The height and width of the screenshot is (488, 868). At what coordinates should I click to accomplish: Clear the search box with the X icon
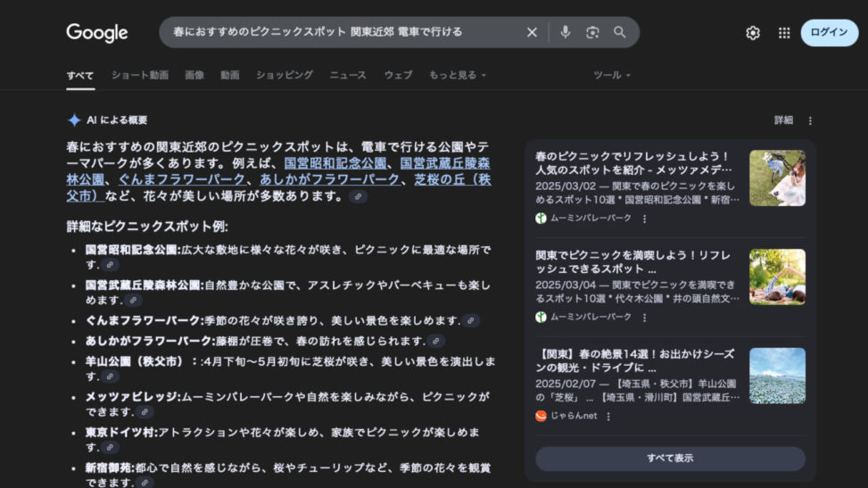click(x=532, y=32)
